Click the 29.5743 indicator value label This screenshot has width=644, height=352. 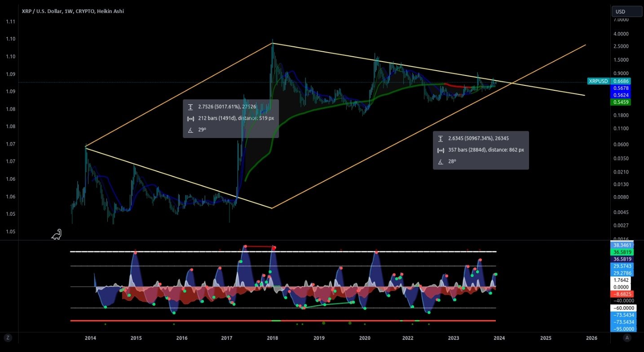pos(622,266)
